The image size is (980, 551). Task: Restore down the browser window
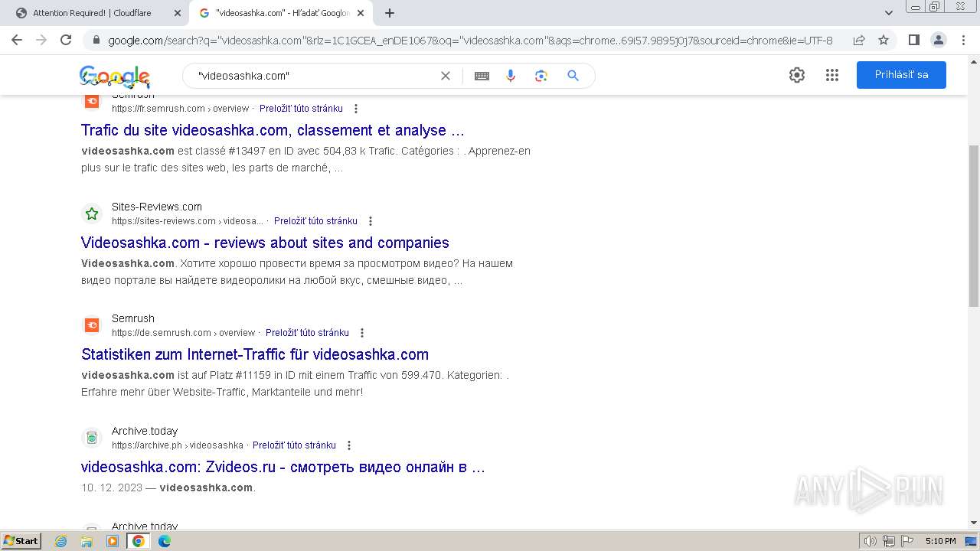[935, 6]
